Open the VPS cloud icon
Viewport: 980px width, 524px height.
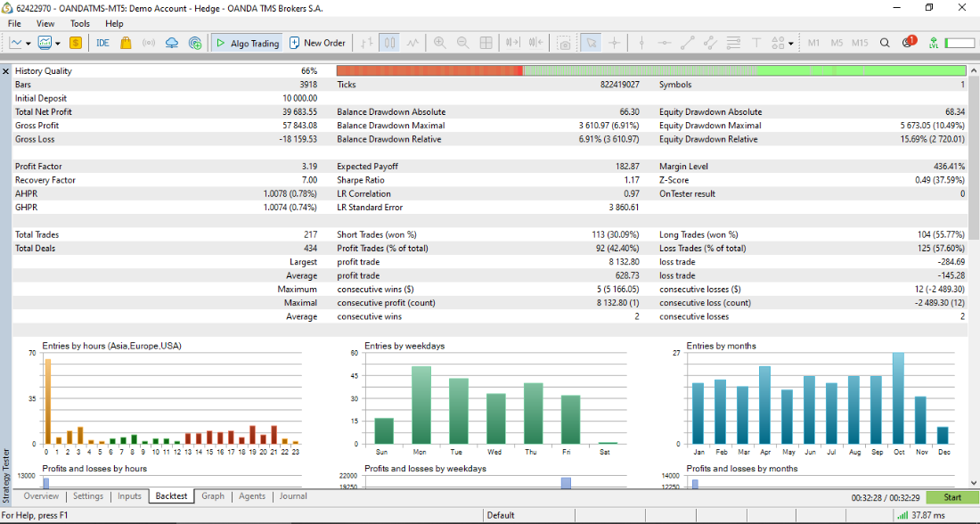[x=172, y=43]
